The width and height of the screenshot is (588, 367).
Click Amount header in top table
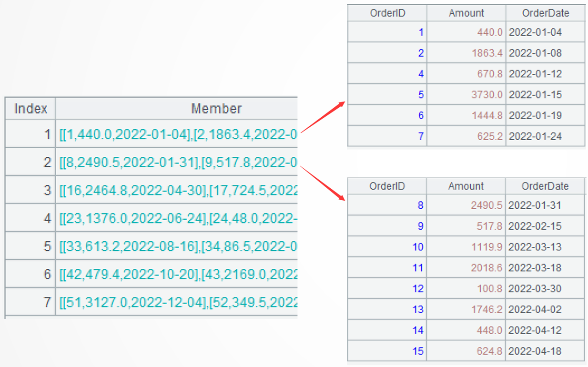point(466,13)
